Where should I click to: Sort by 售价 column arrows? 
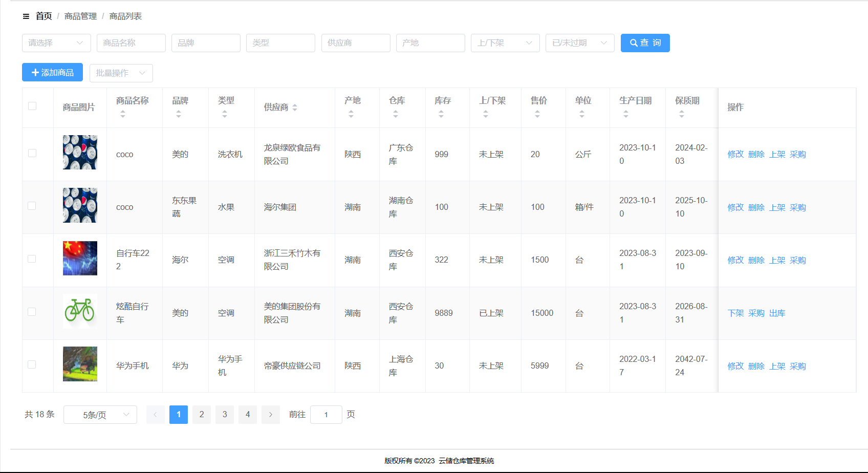click(537, 114)
